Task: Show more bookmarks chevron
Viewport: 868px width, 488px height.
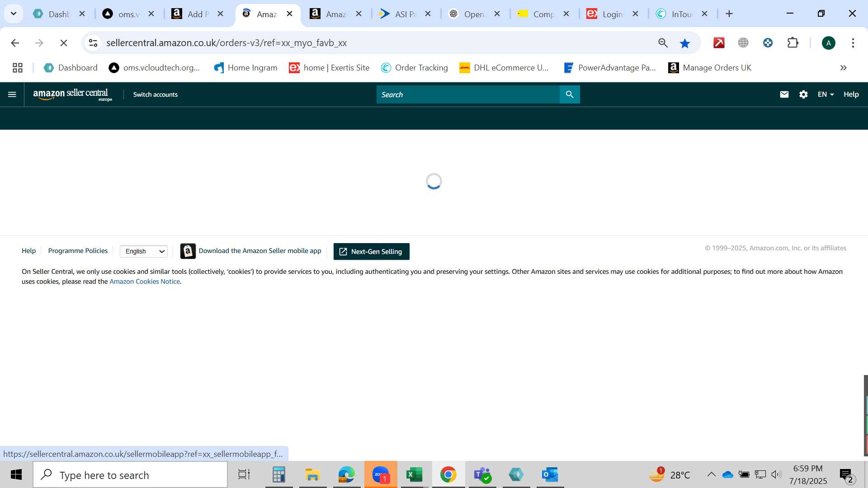Action: [843, 68]
